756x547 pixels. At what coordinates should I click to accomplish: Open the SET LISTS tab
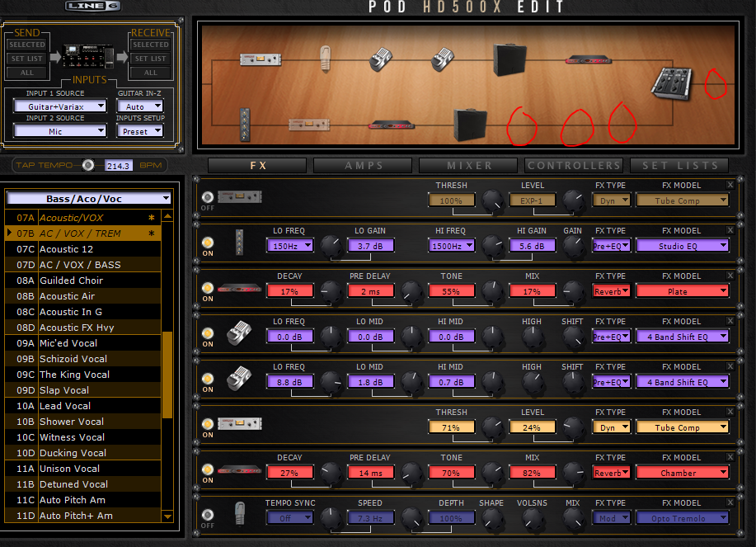pos(679,165)
